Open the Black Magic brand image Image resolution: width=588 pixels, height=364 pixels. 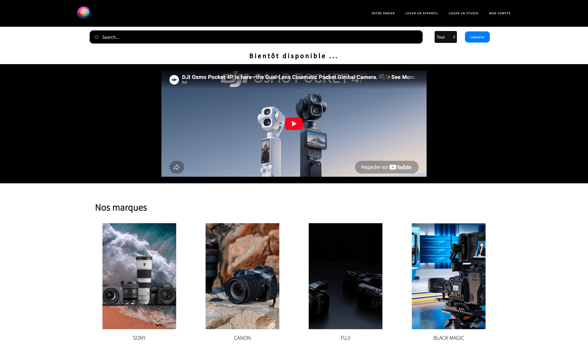(x=449, y=276)
